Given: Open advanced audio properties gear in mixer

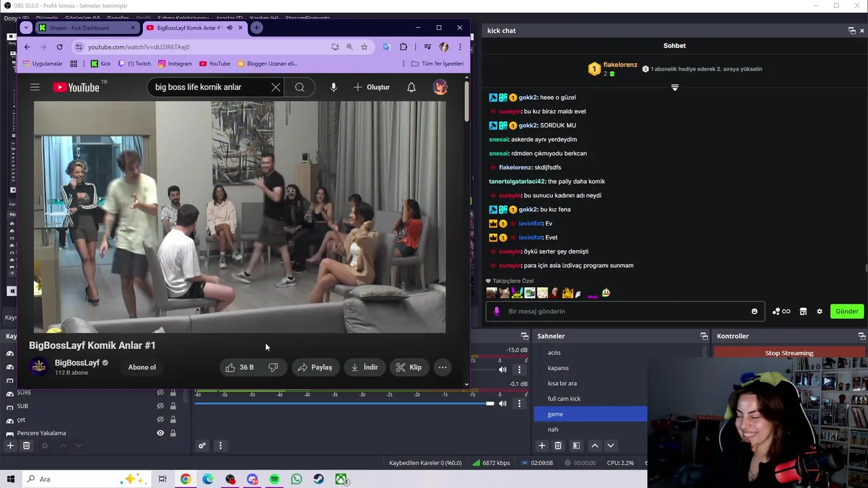Looking at the screenshot, I should point(201,445).
